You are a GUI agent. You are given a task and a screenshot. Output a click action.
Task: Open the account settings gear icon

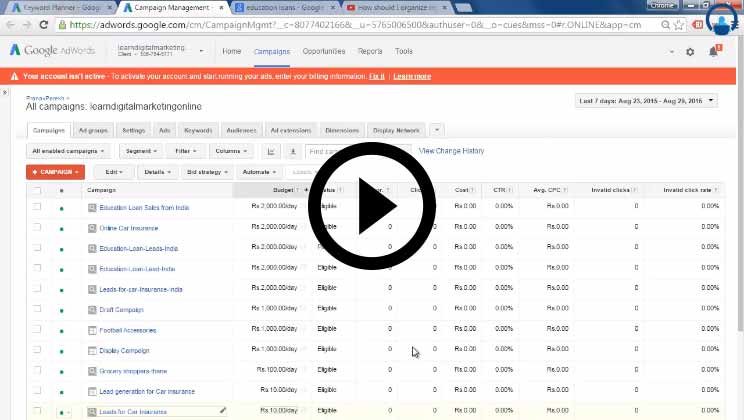pyautogui.click(x=690, y=52)
